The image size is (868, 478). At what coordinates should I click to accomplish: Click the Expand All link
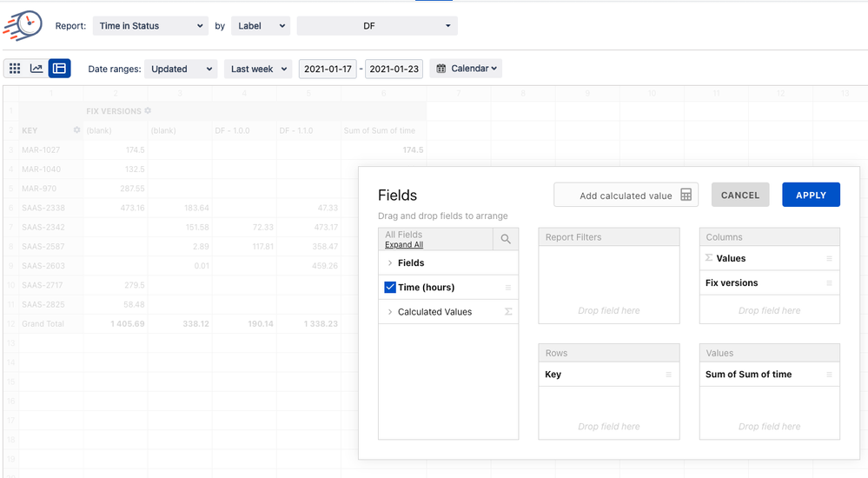click(404, 245)
